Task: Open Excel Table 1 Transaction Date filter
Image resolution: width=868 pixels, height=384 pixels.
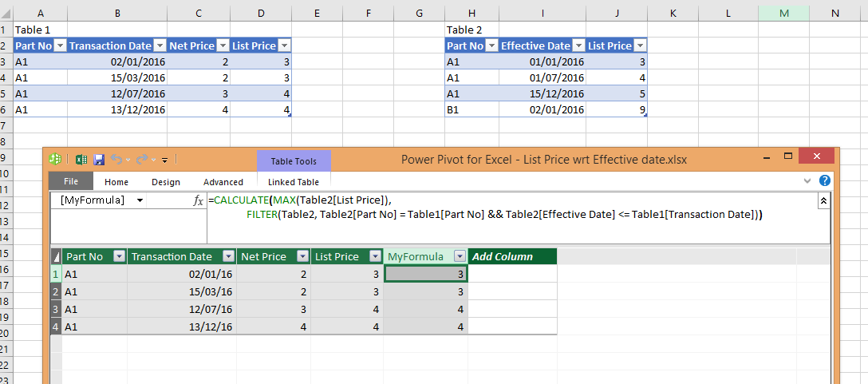Action: 160,46
